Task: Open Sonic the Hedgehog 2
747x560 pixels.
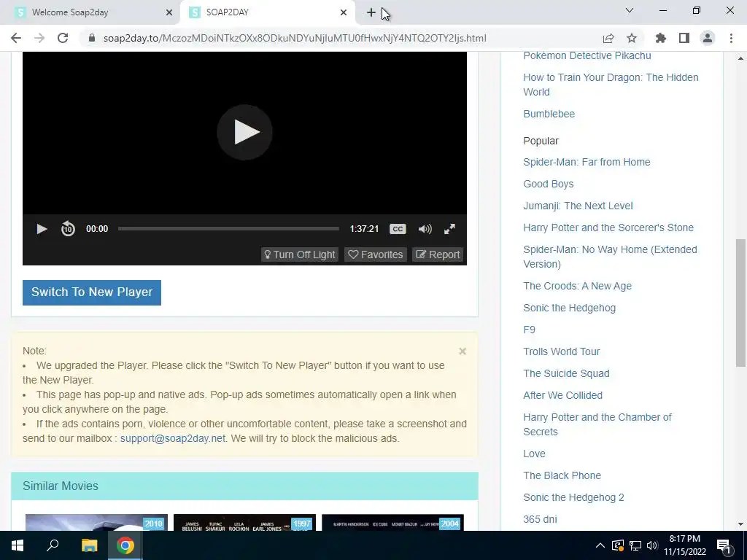Action: 573,497
